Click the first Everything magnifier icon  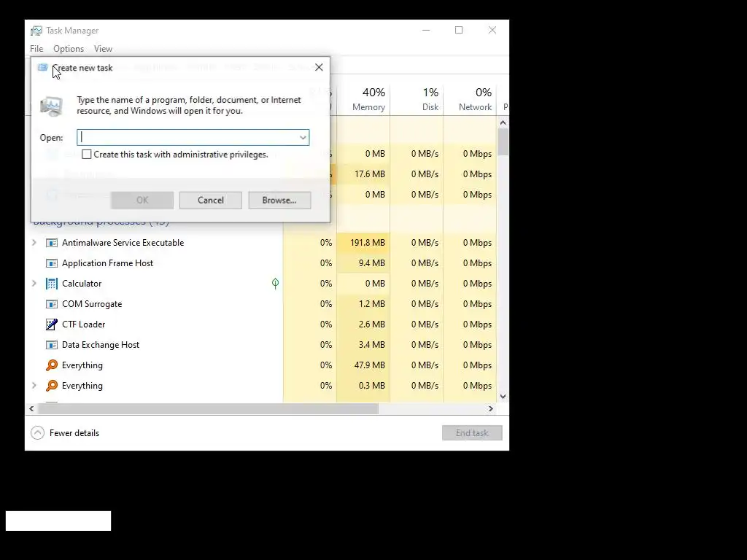pos(52,365)
